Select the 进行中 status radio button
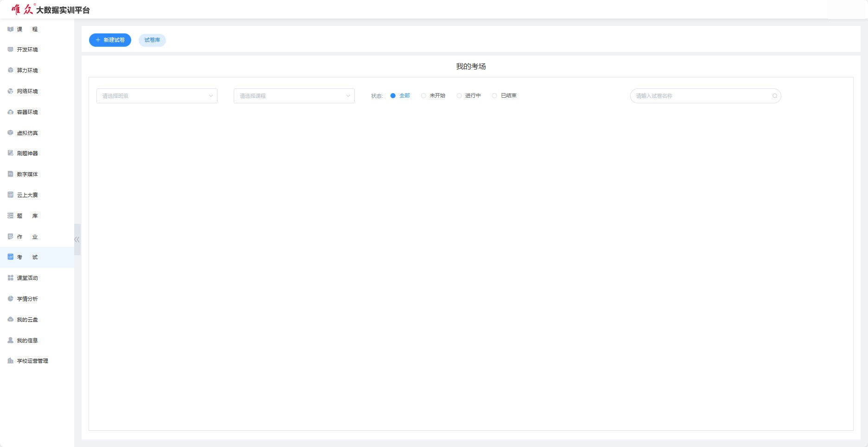Screen dimensions: 868x447 pos(459,96)
